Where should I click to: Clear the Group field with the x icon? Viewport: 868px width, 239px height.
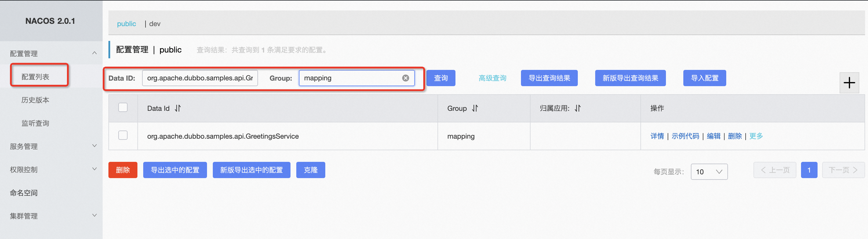(x=405, y=78)
